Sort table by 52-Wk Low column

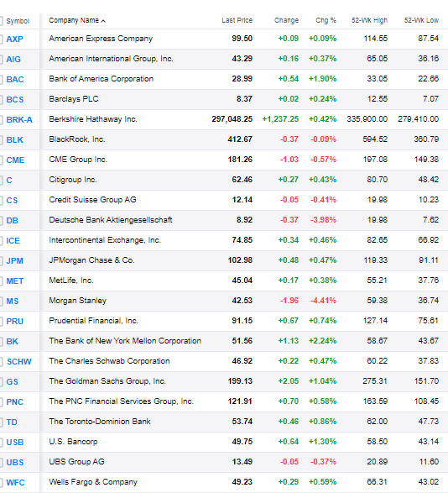pos(421,20)
